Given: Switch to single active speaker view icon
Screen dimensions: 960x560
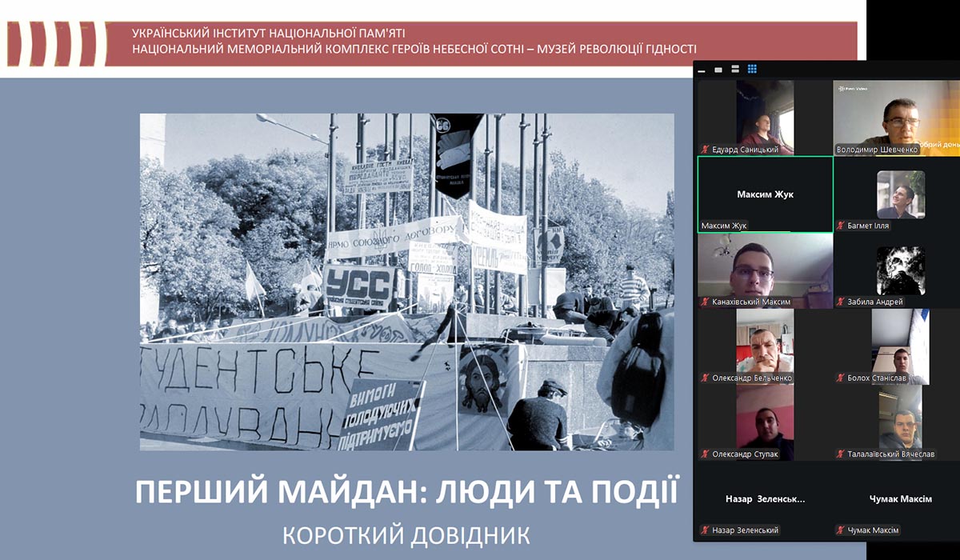Looking at the screenshot, I should (x=719, y=70).
